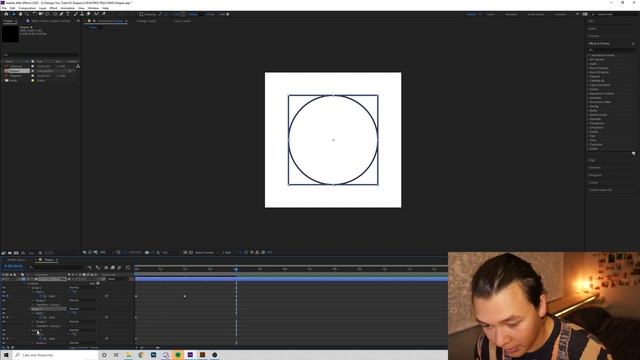Toggle Path stopwatch under Group 3

[40, 338]
